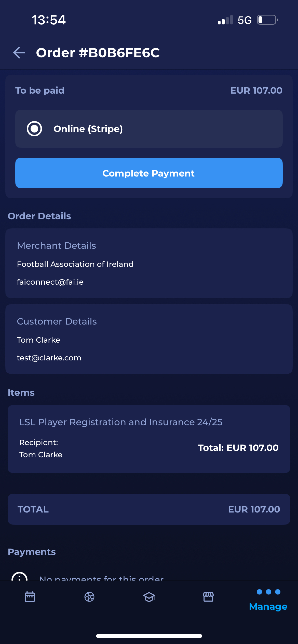This screenshot has height=644, width=298.
Task: Tap the home indicator bar
Action: (x=149, y=636)
